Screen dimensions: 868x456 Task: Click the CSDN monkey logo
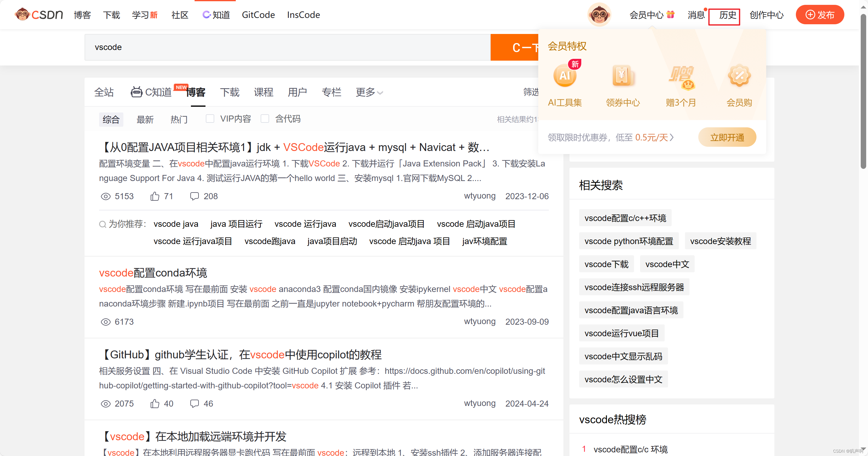(39, 15)
